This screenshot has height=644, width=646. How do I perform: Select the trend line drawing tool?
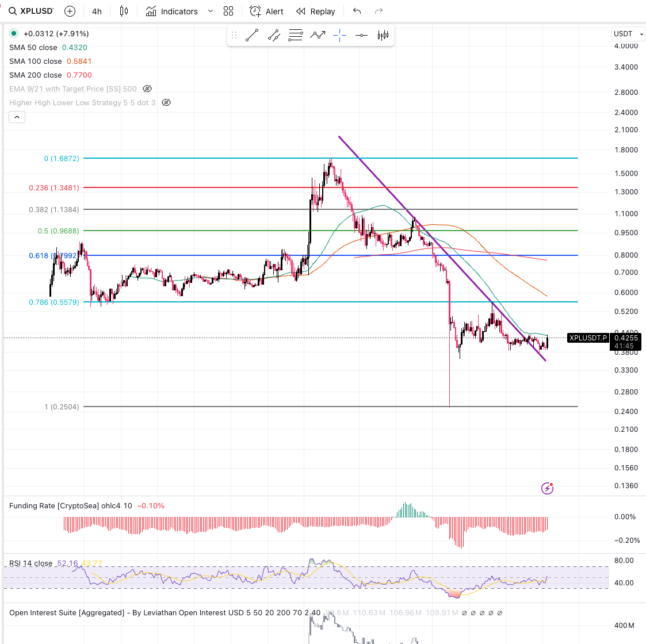pos(252,36)
